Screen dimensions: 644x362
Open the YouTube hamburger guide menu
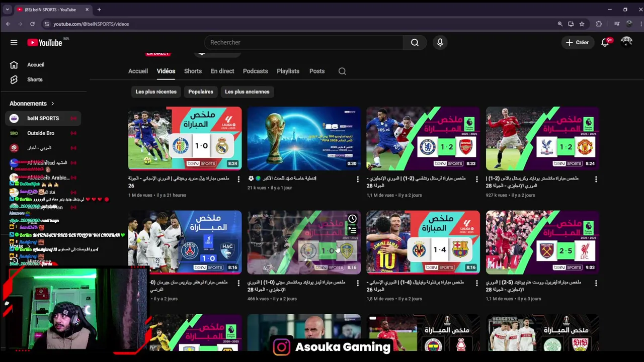14,43
